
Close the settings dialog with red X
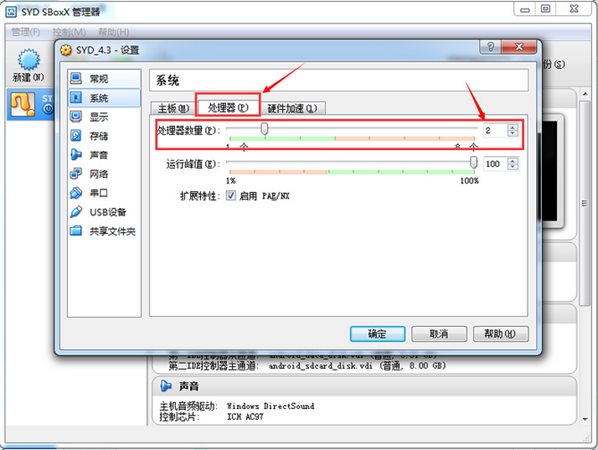point(519,47)
